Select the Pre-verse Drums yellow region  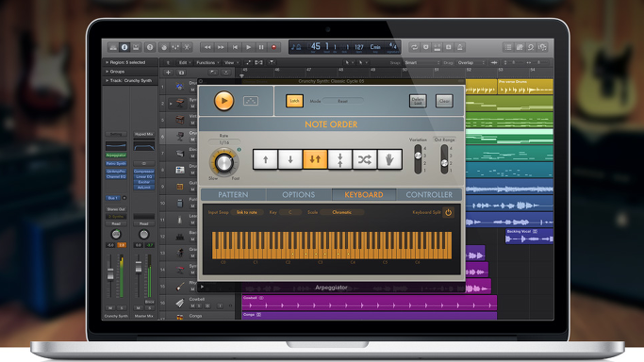525,87
